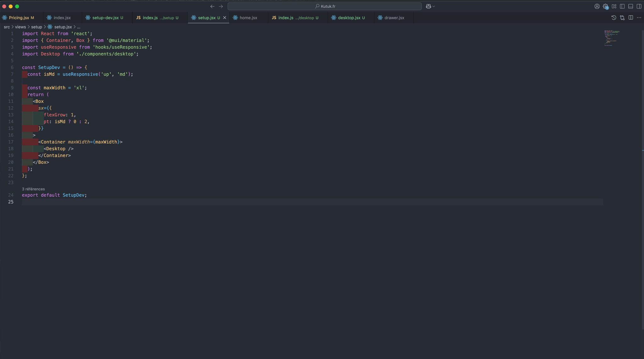This screenshot has width=644, height=359.
Task: Toggle the primary side bar
Action: [x=622, y=6]
